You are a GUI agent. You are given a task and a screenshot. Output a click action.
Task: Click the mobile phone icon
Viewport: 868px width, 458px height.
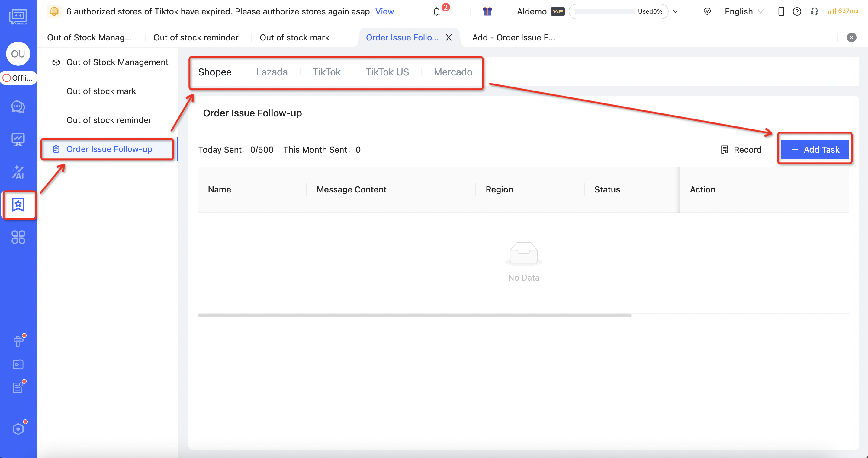781,11
